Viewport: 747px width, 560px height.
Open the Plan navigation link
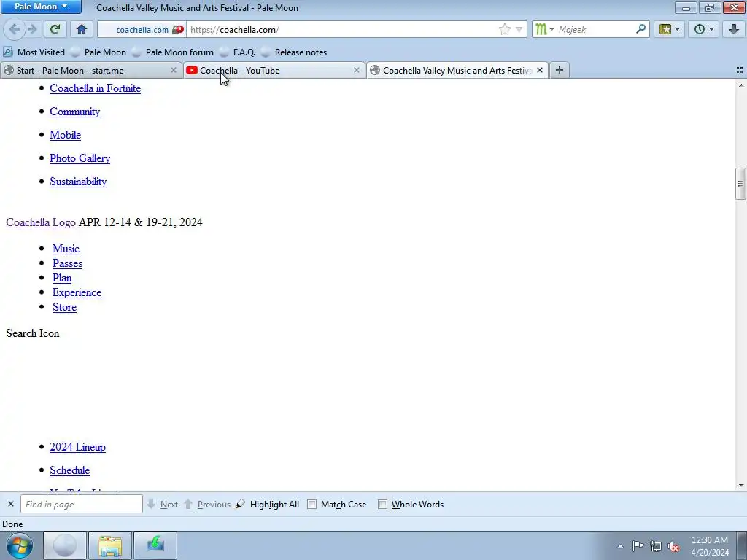tap(62, 278)
